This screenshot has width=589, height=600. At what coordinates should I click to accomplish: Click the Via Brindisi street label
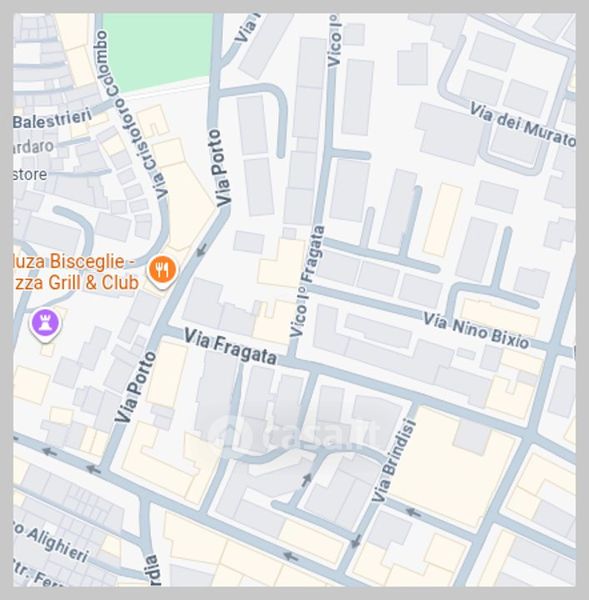(394, 461)
